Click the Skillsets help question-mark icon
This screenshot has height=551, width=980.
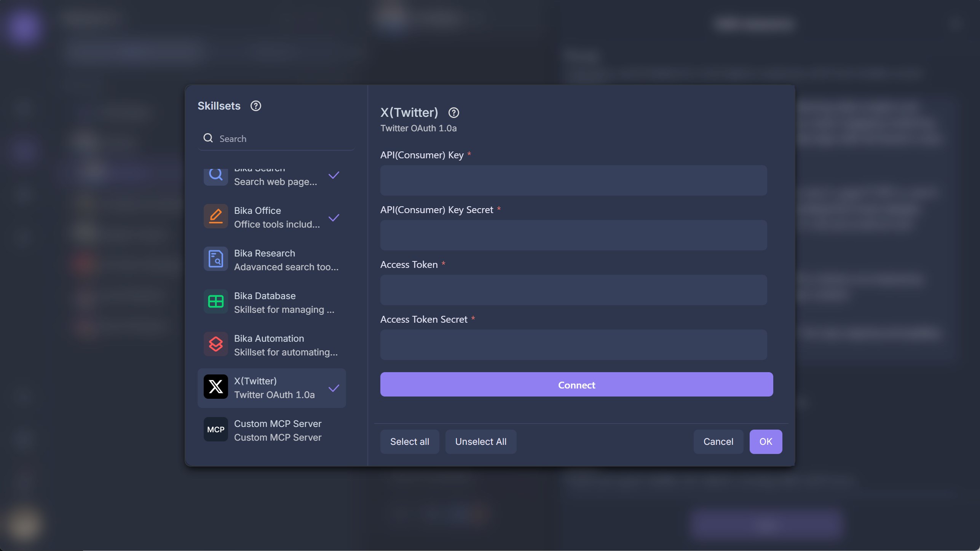click(256, 106)
